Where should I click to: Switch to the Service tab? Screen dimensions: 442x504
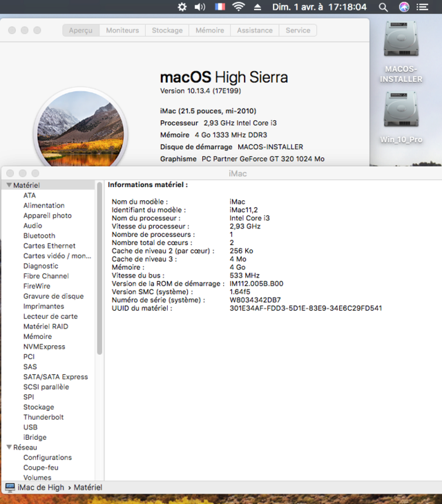coord(298,30)
